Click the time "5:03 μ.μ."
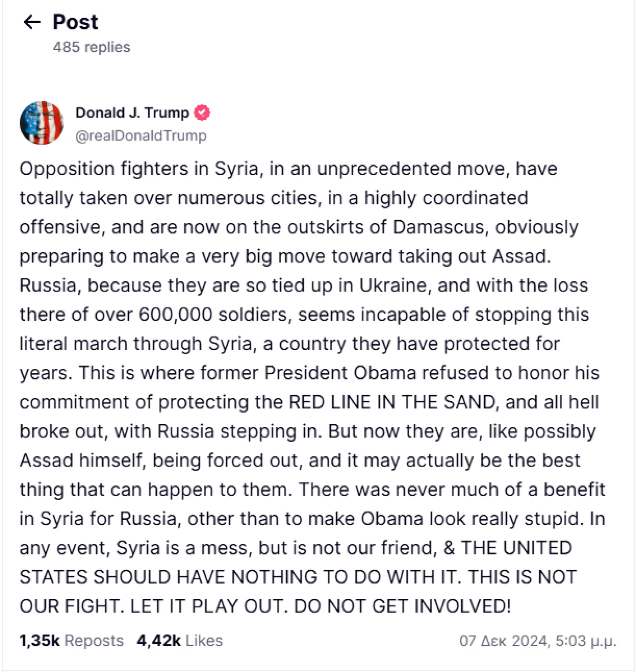Image resolution: width=636 pixels, height=672 pixels. (x=586, y=640)
